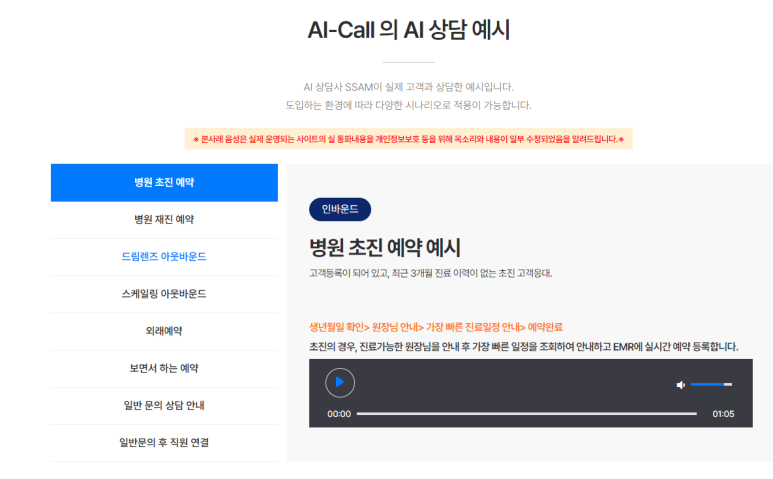This screenshot has height=479, width=773.
Task: Click the AI-Call 의 AI 상담 예시 title
Action: click(x=409, y=30)
